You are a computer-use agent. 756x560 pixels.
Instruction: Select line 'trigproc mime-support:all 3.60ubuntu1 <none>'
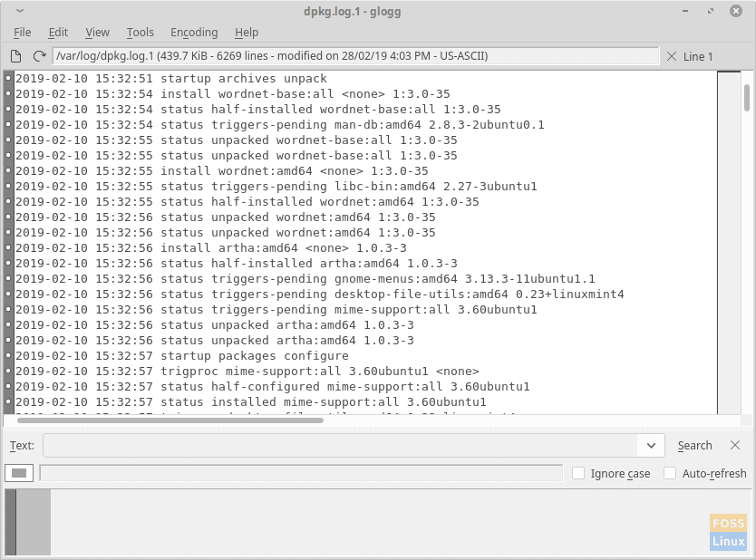(x=247, y=372)
